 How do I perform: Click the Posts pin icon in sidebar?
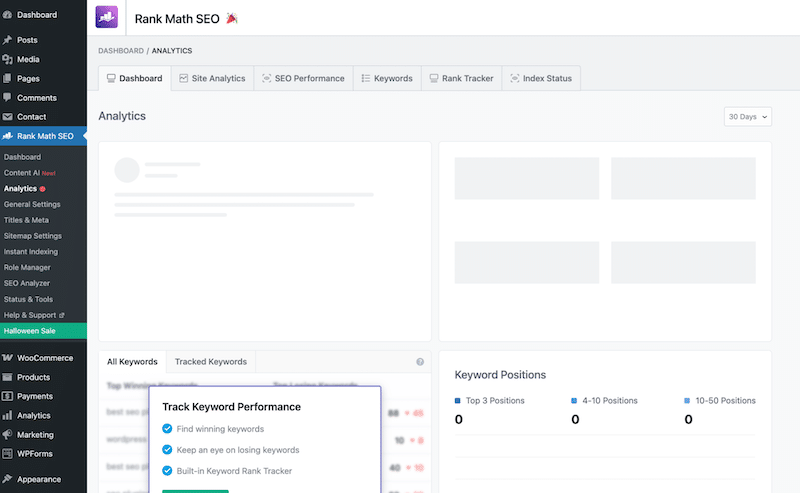(7, 40)
